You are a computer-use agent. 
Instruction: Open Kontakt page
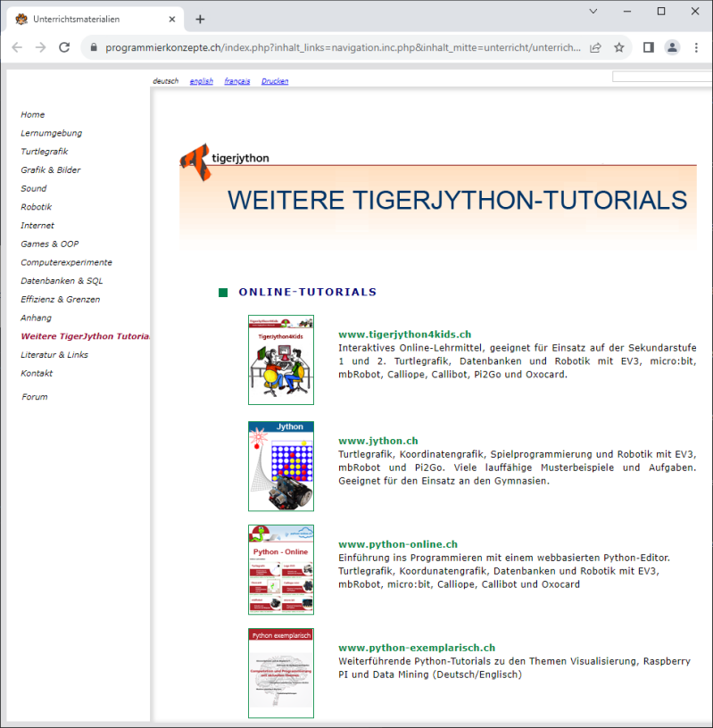[37, 373]
